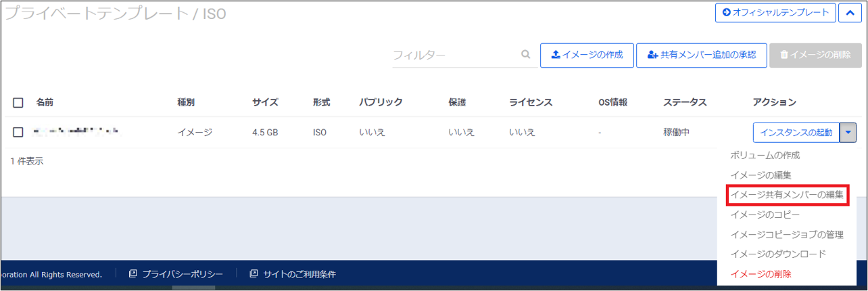Screen dimensions: 868x291
Task: Click 共有メンバー追加の承認 button
Action: [701, 55]
